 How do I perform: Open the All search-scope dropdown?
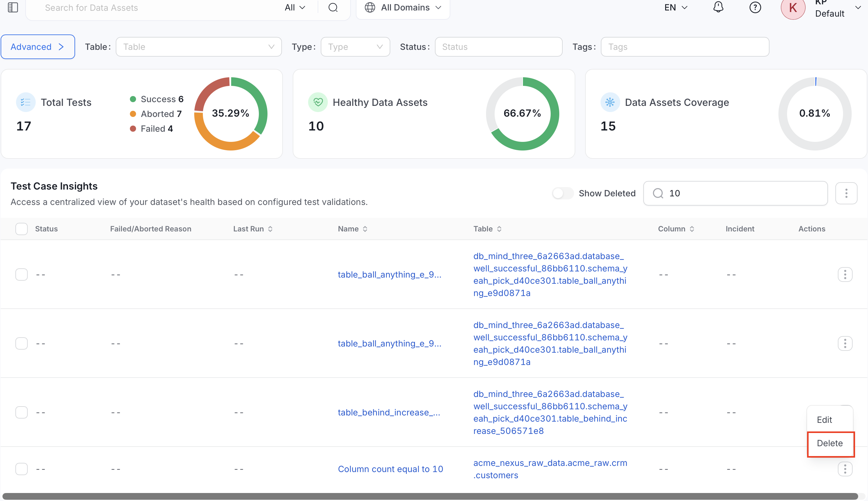pyautogui.click(x=295, y=7)
